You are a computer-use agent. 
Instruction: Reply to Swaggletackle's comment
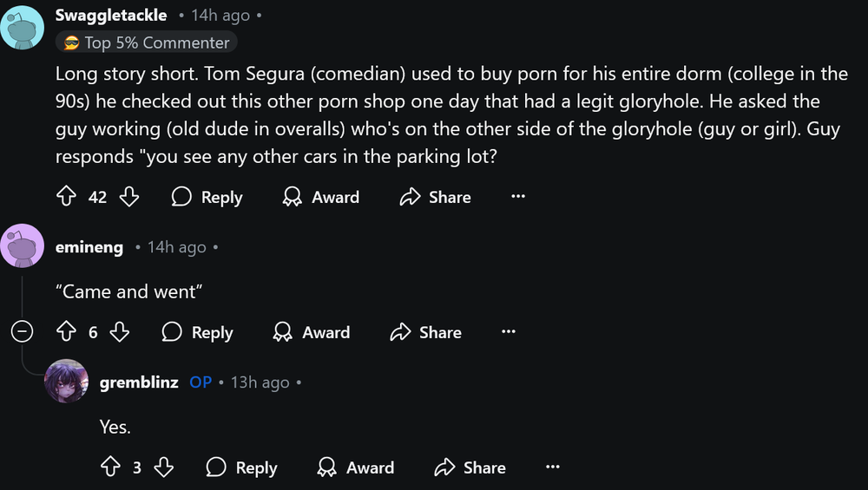tap(207, 197)
